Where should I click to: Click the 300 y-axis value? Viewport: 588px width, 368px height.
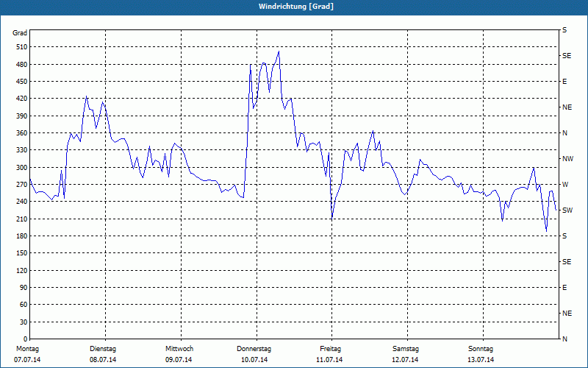click(x=22, y=167)
